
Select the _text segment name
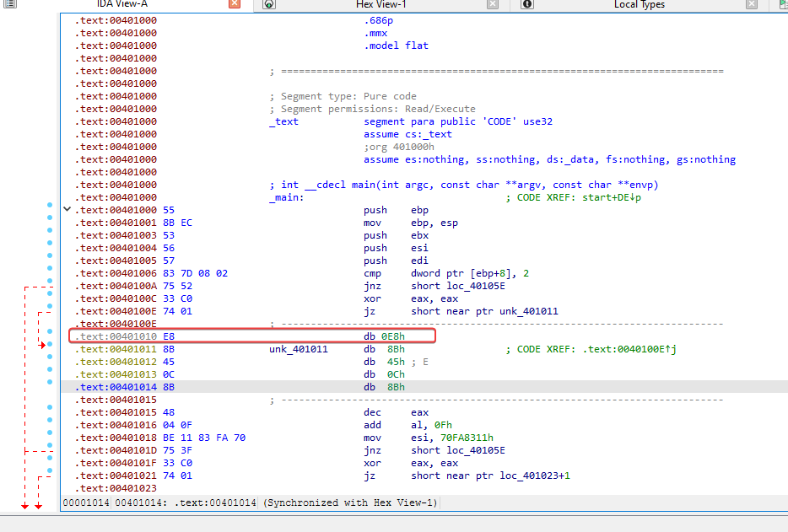pos(283,121)
